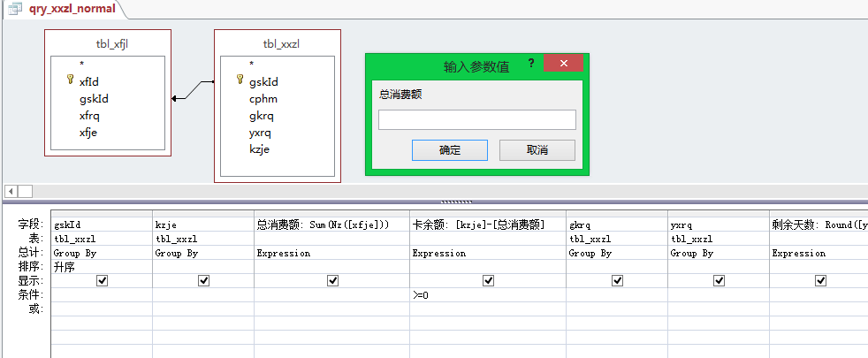
Task: Click the 总消费额 parameter input field
Action: (476, 119)
